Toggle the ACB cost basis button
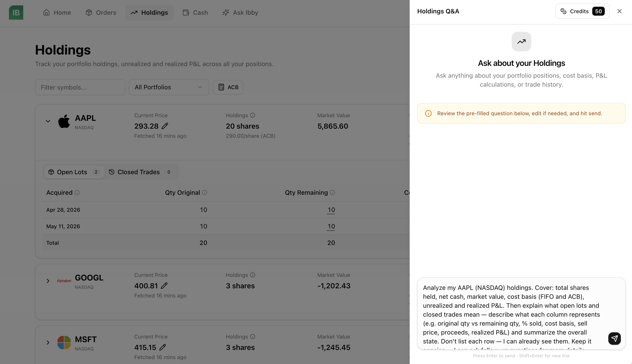 pos(228,87)
